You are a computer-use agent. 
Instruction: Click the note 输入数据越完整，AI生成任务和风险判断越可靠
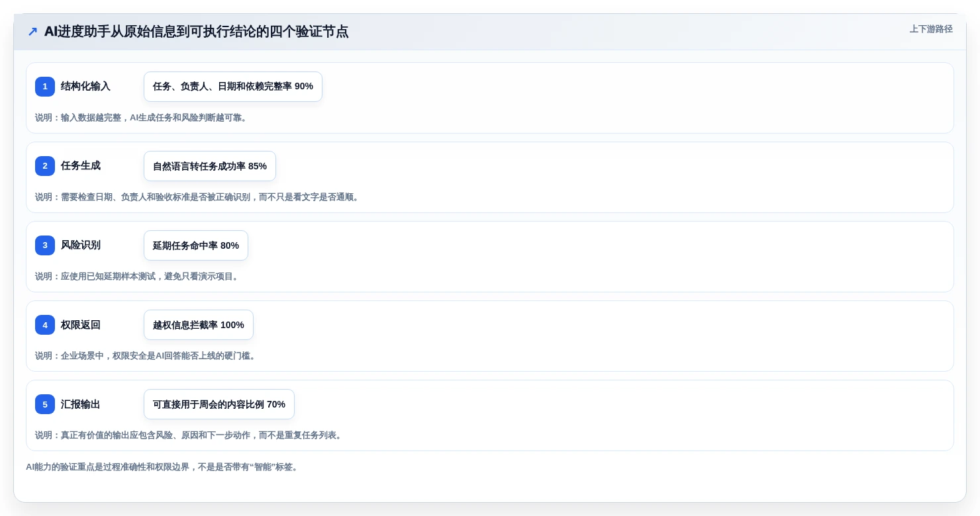tap(142, 118)
